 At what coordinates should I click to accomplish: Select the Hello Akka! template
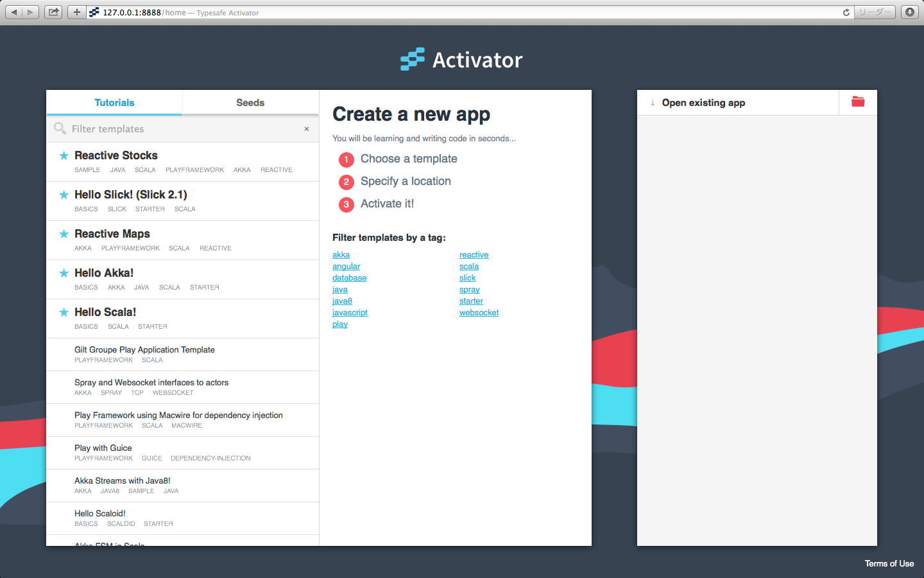pos(182,279)
